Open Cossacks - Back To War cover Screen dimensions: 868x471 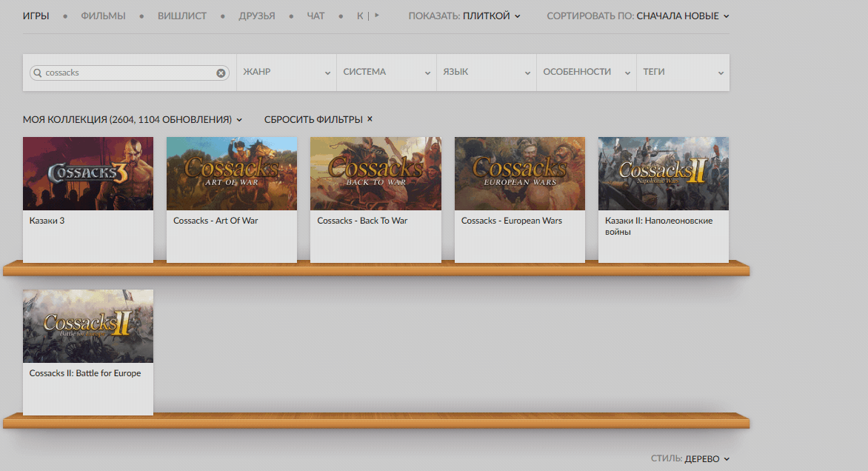click(x=376, y=174)
